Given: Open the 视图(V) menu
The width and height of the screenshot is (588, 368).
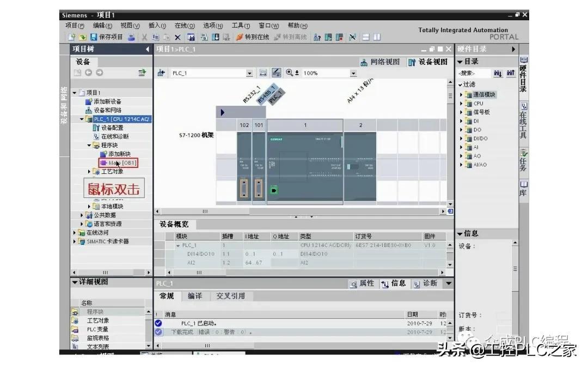Looking at the screenshot, I should pos(130,26).
